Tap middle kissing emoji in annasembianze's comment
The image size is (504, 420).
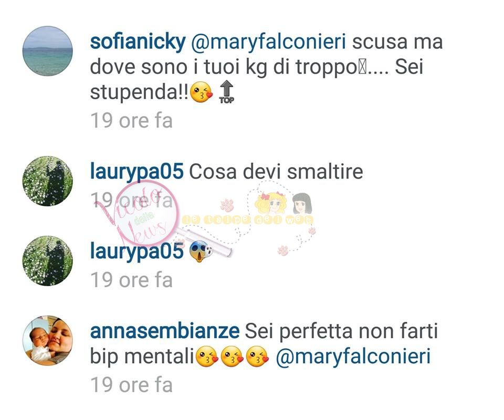click(232, 356)
